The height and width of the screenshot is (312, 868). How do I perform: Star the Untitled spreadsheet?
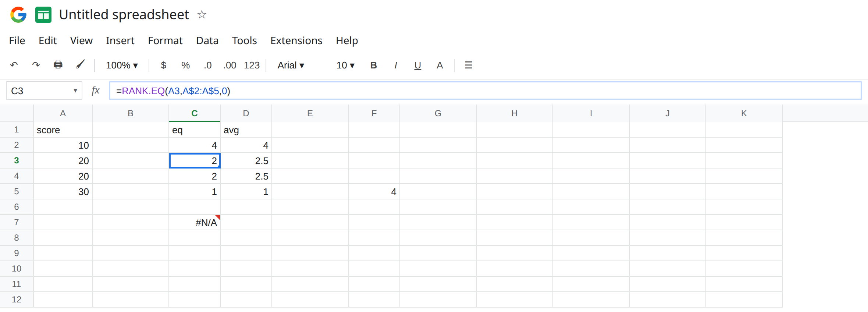202,15
